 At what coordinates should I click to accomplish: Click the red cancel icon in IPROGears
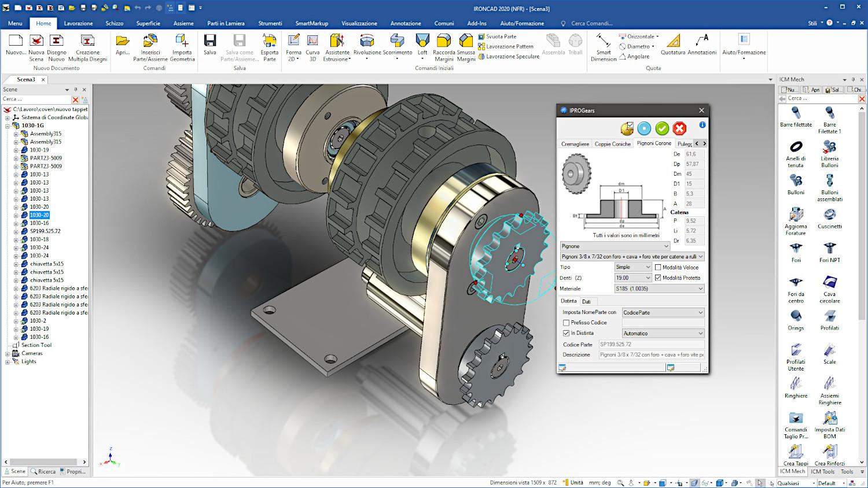(x=680, y=128)
